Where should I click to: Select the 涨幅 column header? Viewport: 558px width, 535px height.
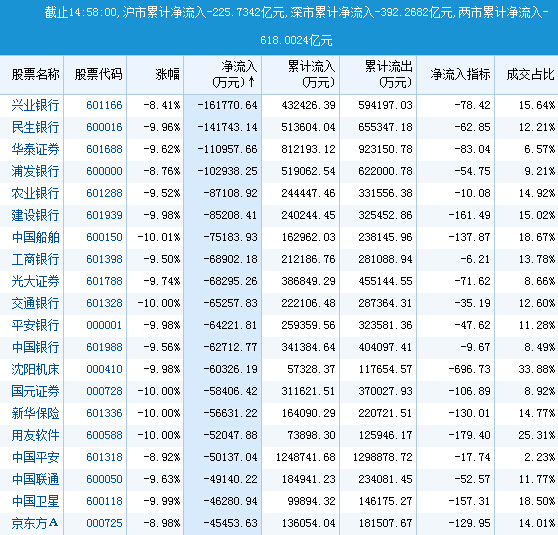167,74
